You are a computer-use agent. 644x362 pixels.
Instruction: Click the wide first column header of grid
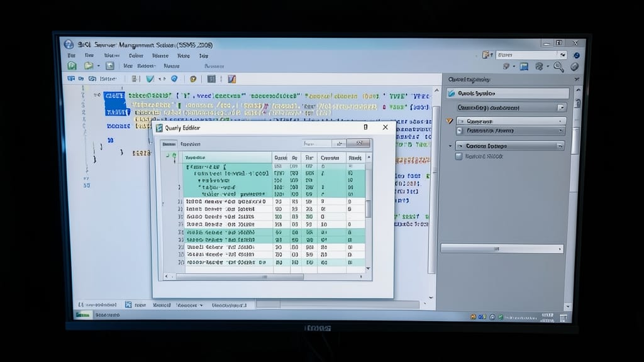[x=227, y=158]
